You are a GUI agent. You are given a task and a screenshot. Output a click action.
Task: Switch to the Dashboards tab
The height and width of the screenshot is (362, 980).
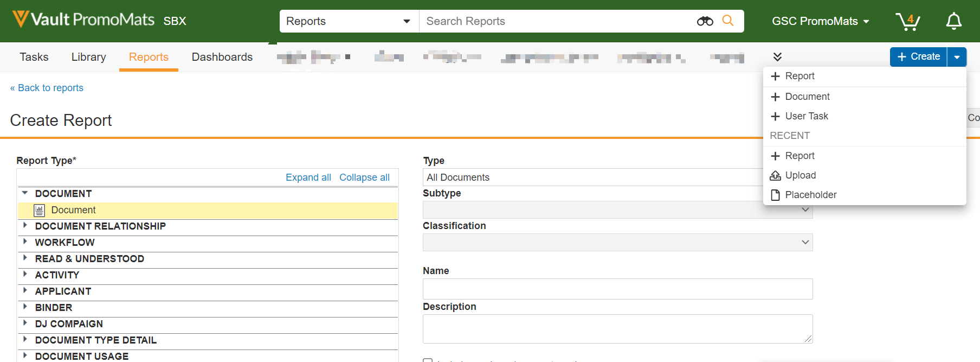coord(222,57)
